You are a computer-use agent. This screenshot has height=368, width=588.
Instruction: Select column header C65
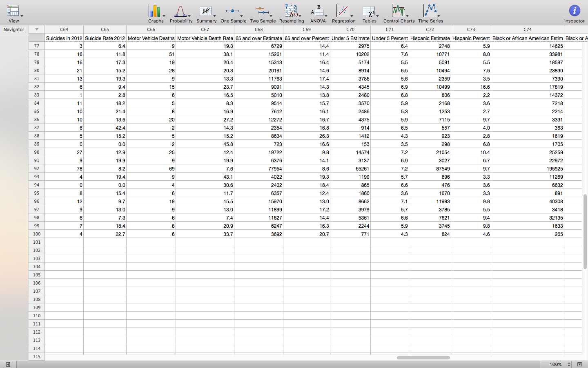pos(105,29)
